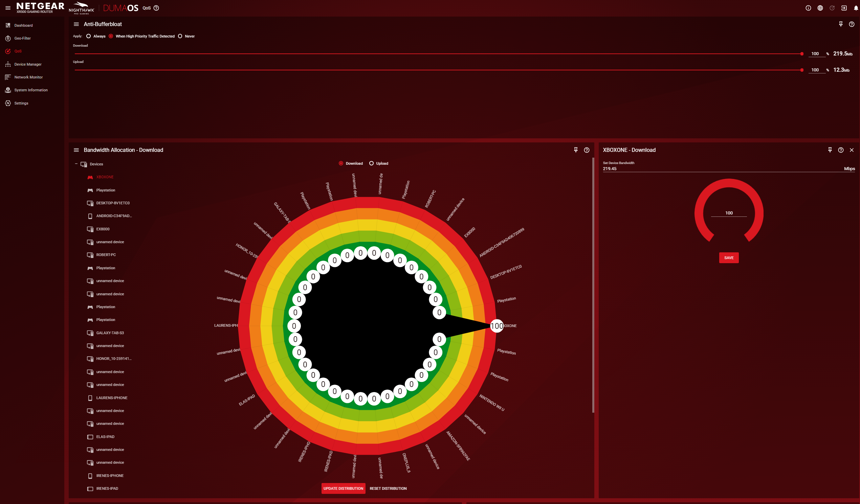860x504 pixels.
Task: Click the Geo-Filter icon in sidebar
Action: click(8, 38)
